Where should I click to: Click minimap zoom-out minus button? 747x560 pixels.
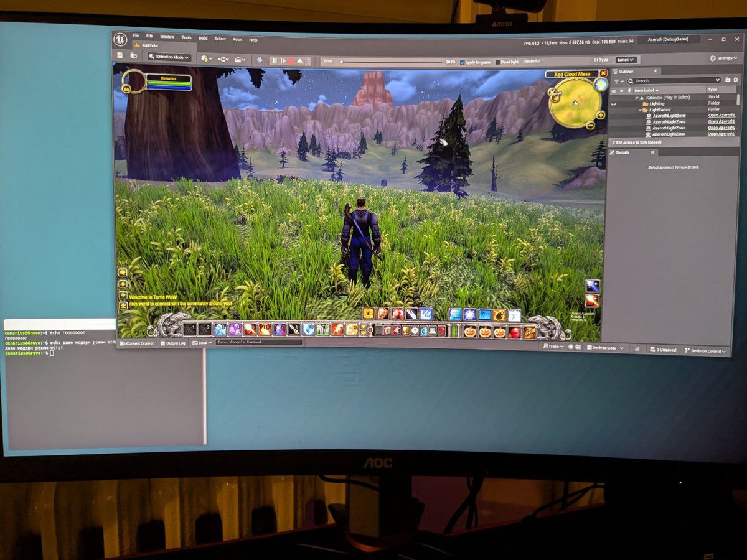tap(590, 125)
